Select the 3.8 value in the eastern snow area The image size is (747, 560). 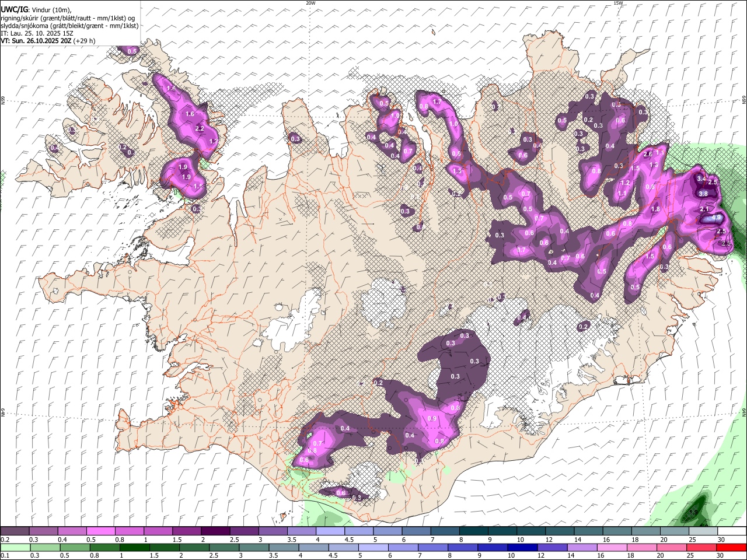coord(703,194)
